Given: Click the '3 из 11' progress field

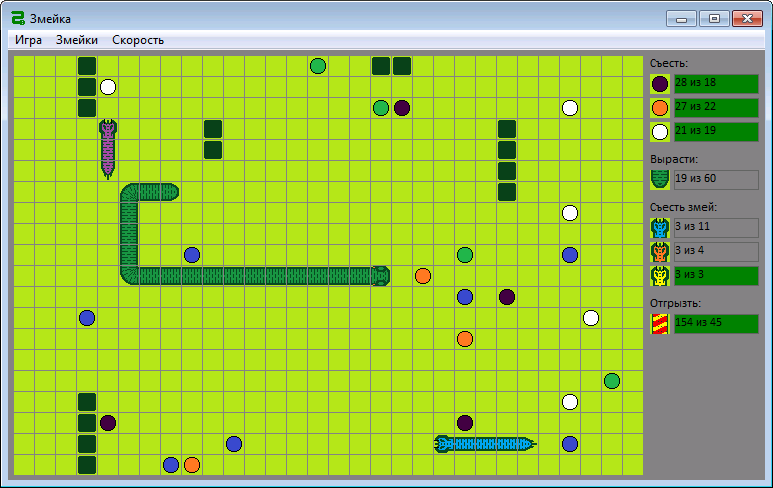Looking at the screenshot, I should pyautogui.click(x=716, y=228).
